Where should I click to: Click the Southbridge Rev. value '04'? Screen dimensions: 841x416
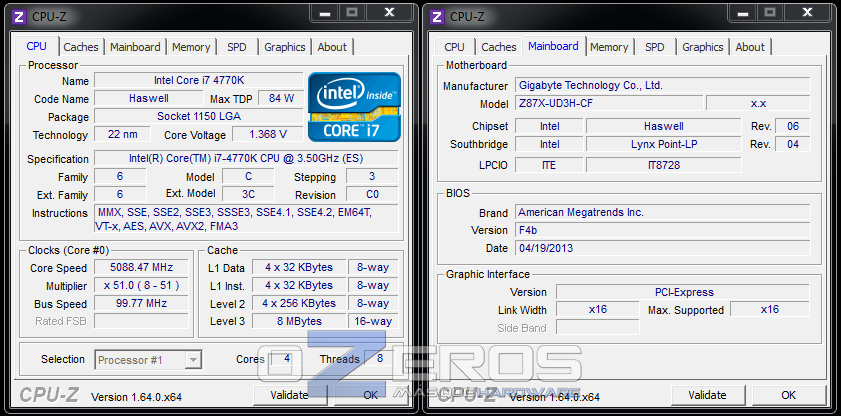point(793,144)
